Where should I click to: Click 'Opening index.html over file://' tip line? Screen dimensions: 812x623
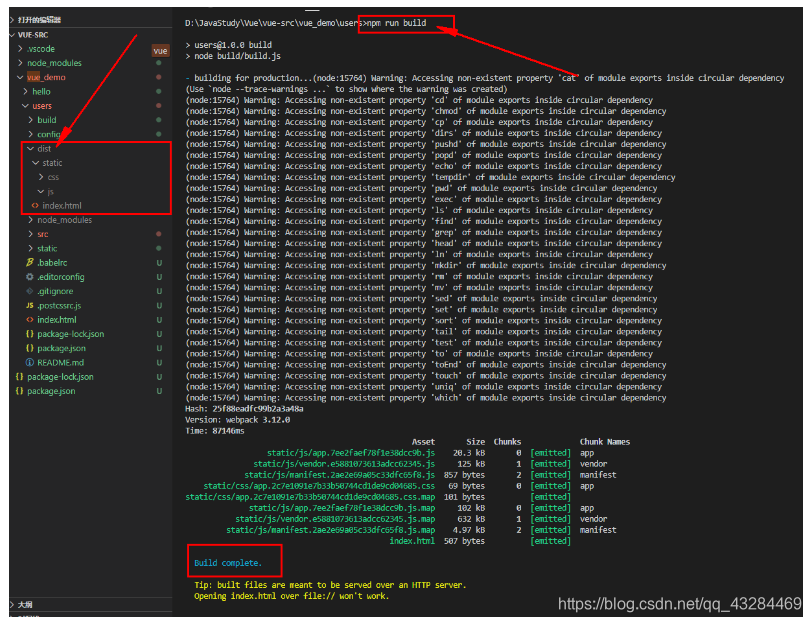[291, 596]
